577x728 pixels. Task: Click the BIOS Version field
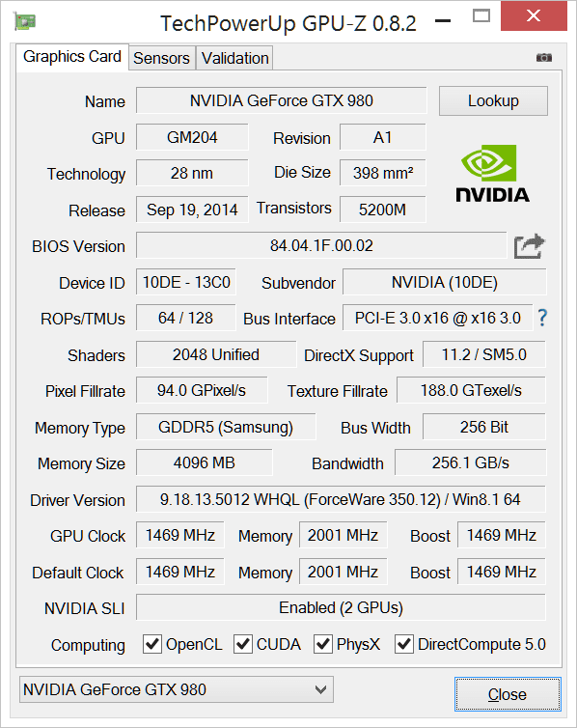point(321,245)
